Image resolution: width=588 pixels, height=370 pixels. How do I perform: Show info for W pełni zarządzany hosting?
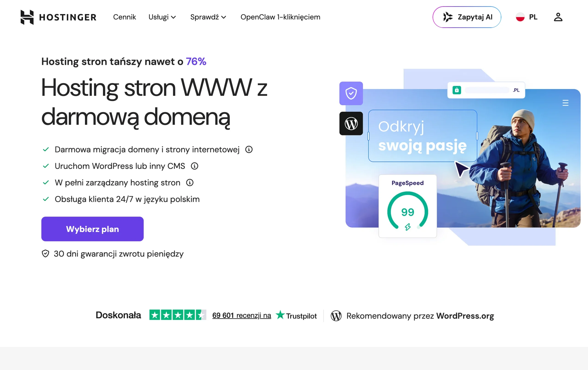pyautogui.click(x=190, y=183)
